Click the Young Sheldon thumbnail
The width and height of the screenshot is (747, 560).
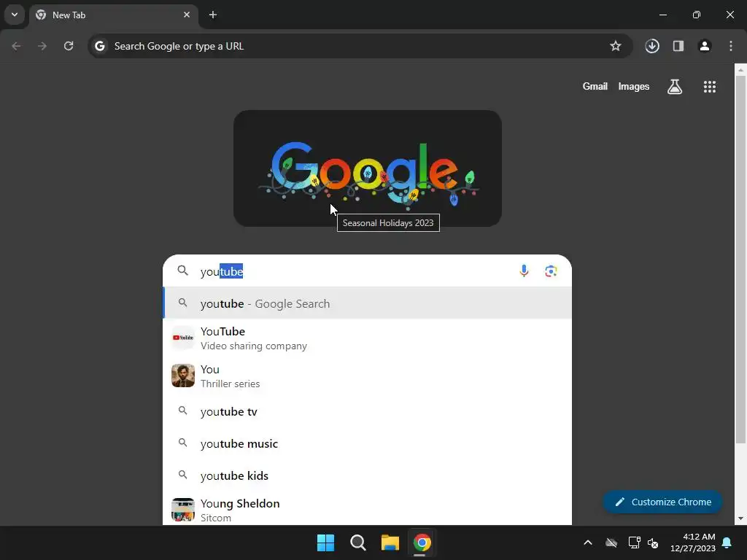pyautogui.click(x=183, y=510)
